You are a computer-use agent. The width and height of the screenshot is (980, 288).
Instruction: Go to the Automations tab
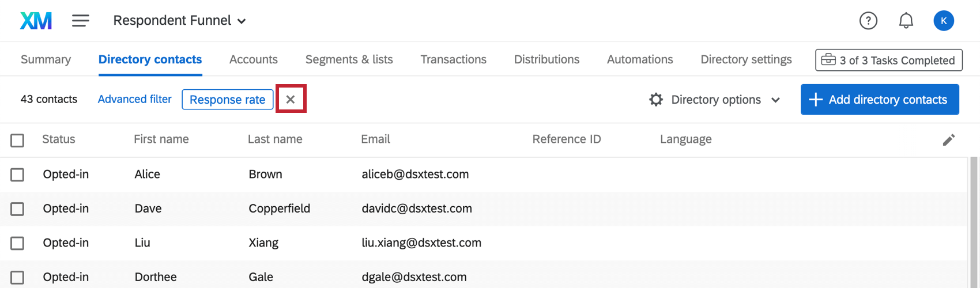pos(640,59)
